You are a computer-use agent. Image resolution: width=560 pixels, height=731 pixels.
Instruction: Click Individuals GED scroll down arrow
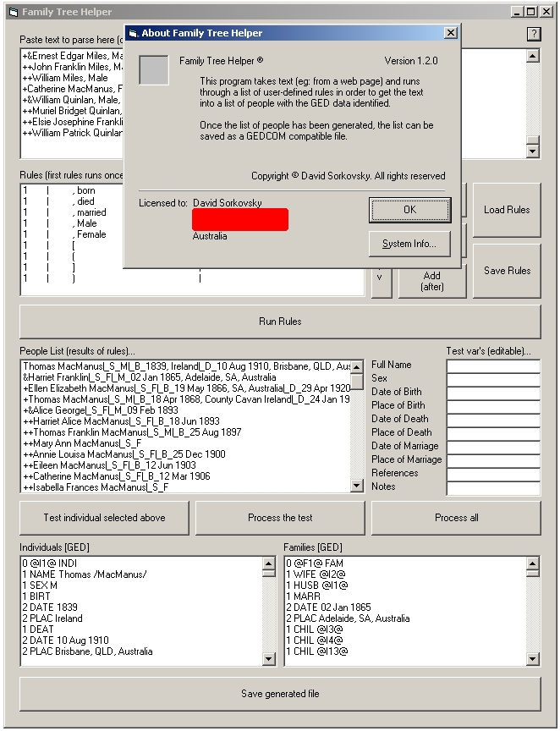[269, 658]
